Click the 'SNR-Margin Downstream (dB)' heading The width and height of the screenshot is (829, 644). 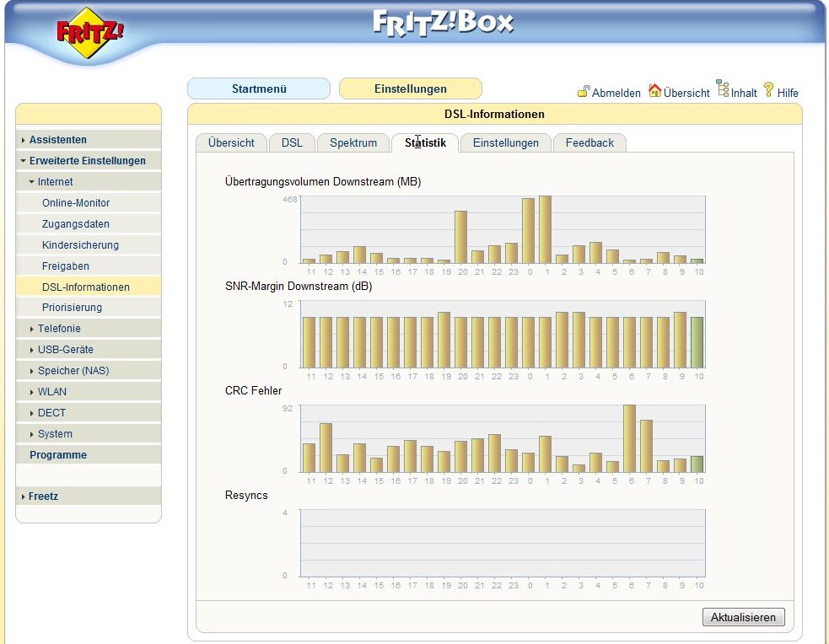click(x=299, y=287)
